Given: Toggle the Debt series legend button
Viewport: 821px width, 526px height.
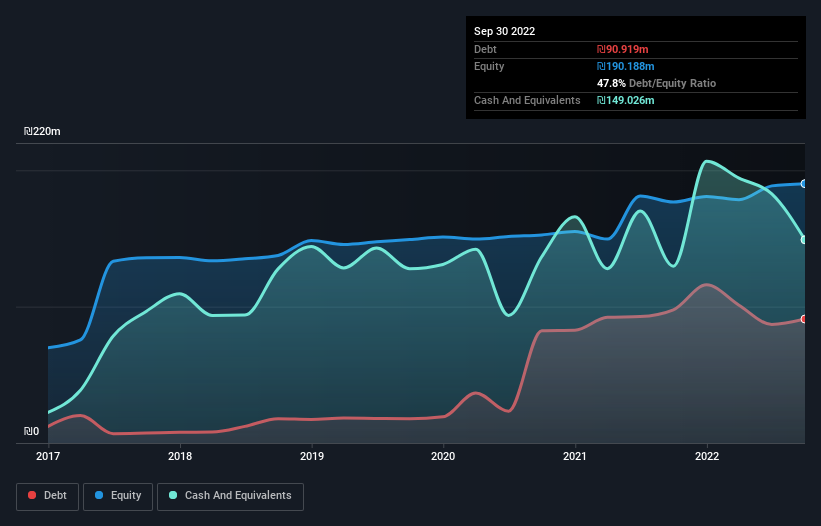Looking at the screenshot, I should click(x=48, y=496).
